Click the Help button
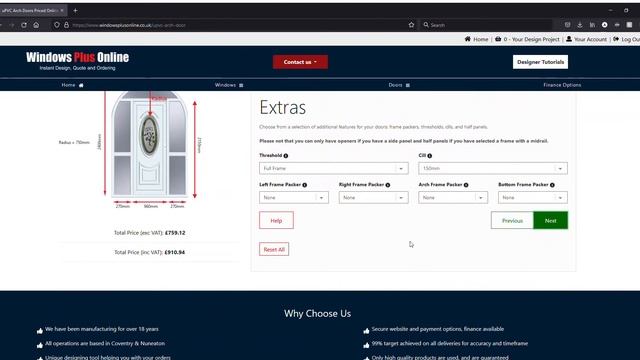 point(276,220)
